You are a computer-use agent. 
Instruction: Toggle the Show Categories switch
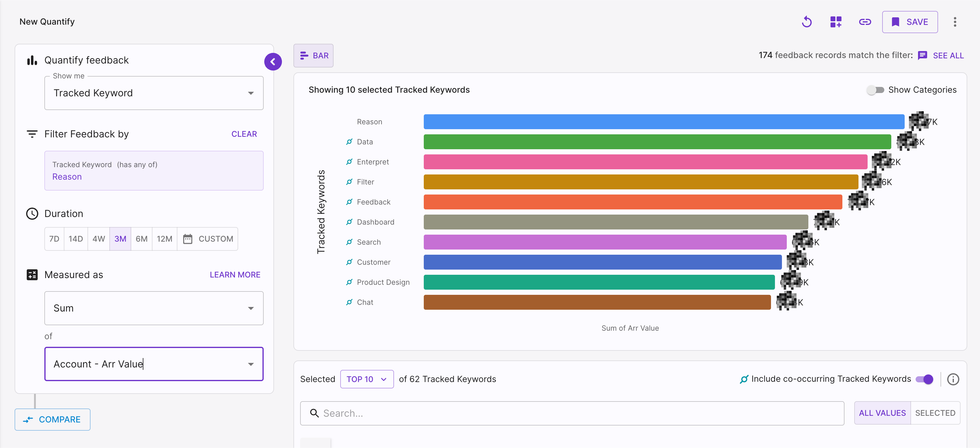[875, 90]
